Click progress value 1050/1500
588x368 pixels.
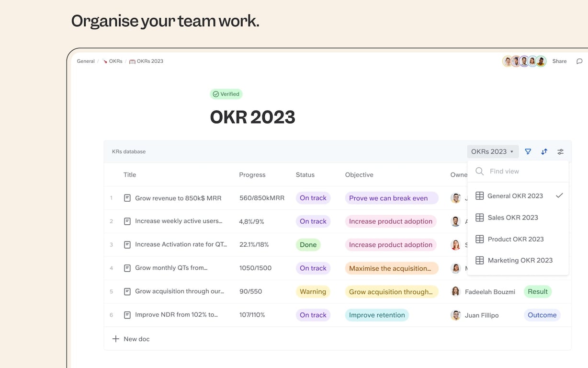[255, 268]
